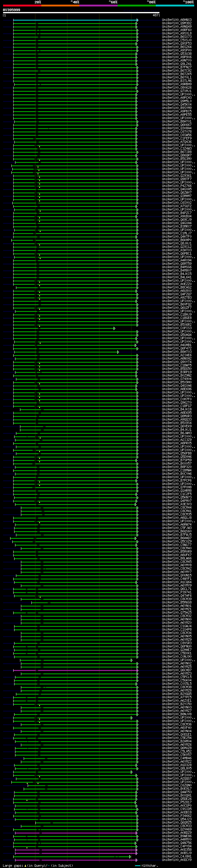Open last hit UniRef100_A0DCY9
Viewport: 197px width, 868px height.
pos(177,860)
